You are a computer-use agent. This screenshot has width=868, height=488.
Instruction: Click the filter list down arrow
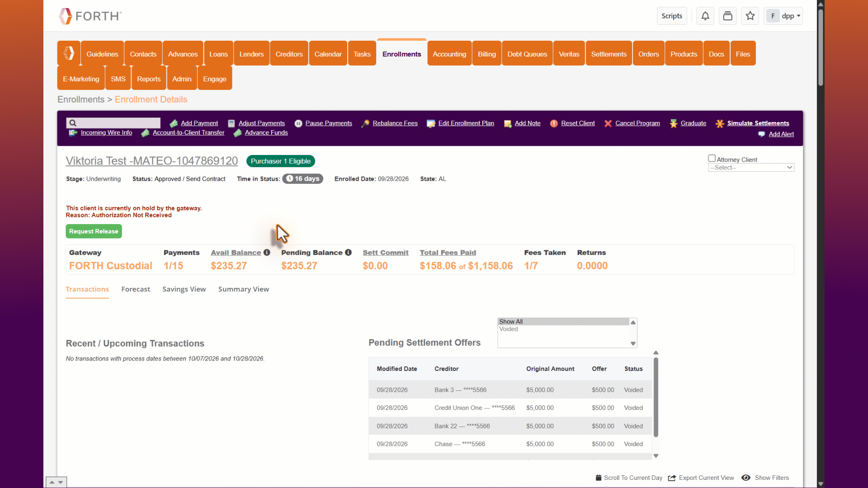click(633, 344)
